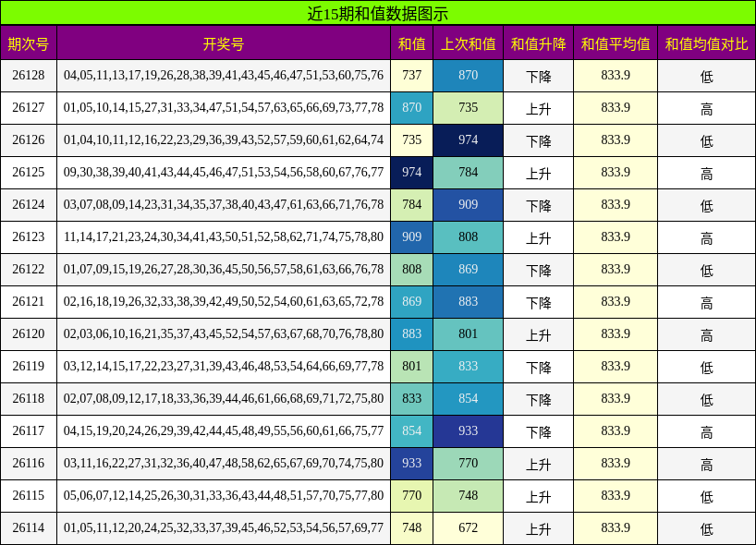Select period number 26124
Viewport: 756px width, 545px height.
coord(29,204)
